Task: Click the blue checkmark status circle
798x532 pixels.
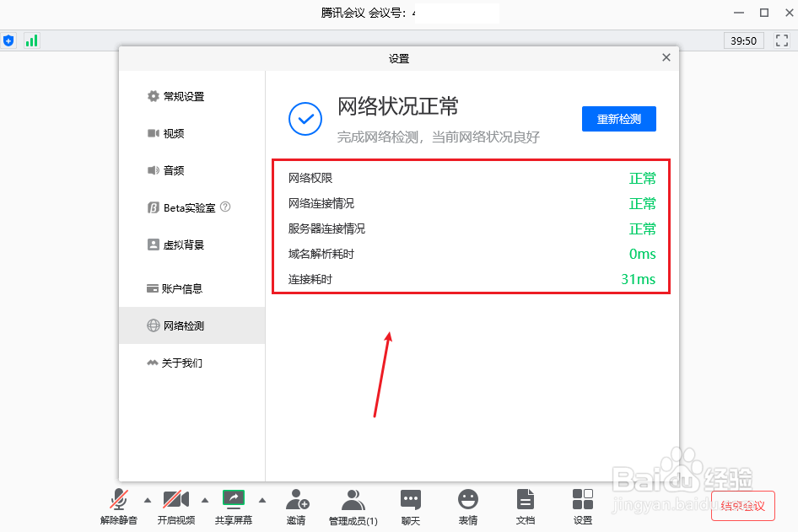Action: 305,119
